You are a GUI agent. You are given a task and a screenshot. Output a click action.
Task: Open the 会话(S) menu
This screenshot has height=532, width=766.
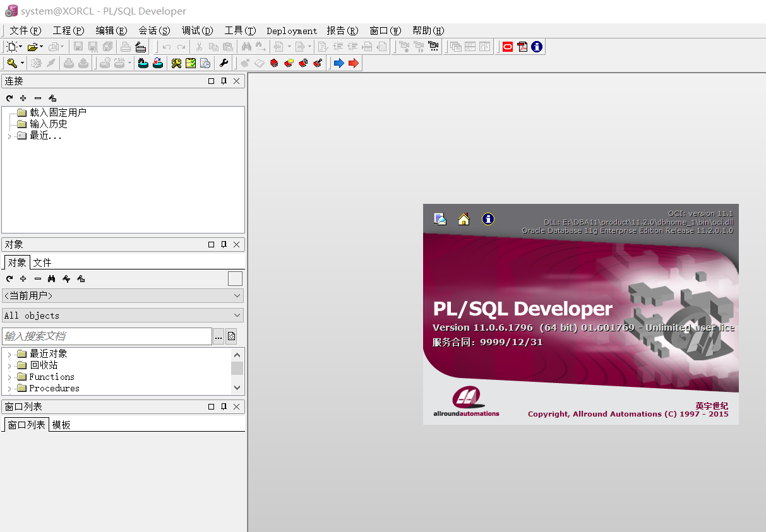154,31
